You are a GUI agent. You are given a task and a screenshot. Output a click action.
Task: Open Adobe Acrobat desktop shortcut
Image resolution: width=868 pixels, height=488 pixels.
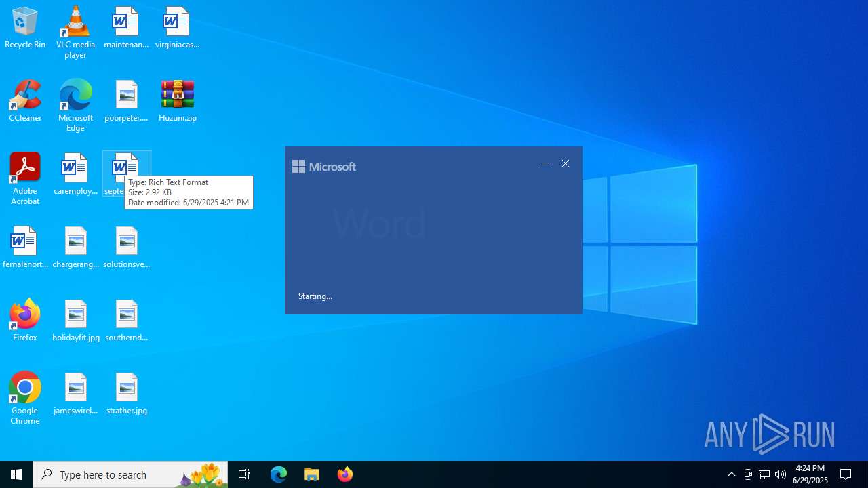pos(25,179)
